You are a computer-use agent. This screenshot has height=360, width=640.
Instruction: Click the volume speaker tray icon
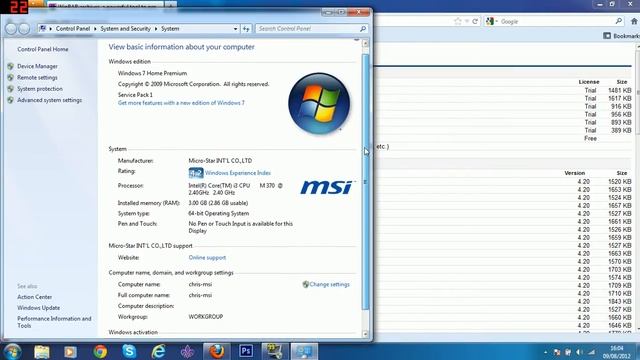579,352
